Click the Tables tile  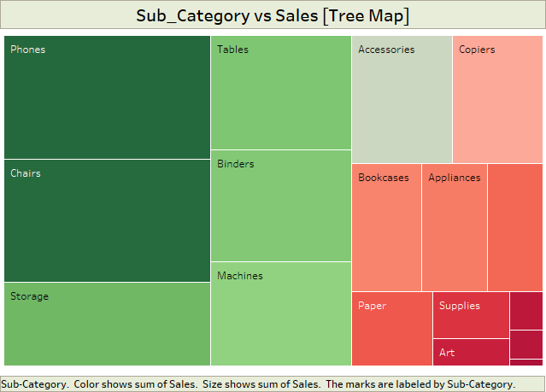[280, 93]
